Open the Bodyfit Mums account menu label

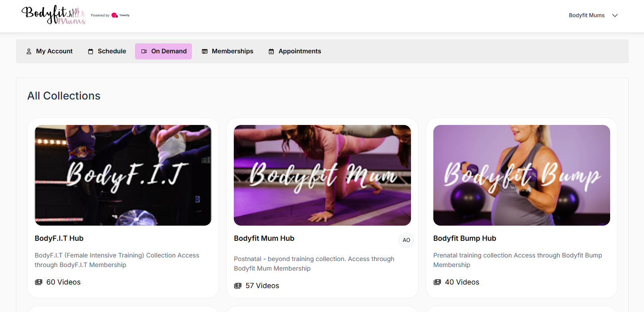click(587, 16)
